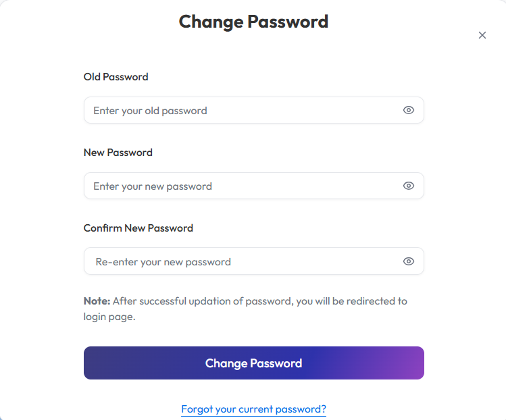Viewport: 506px width, 420px height.
Task: Close the Change Password dialog
Action: coord(482,35)
